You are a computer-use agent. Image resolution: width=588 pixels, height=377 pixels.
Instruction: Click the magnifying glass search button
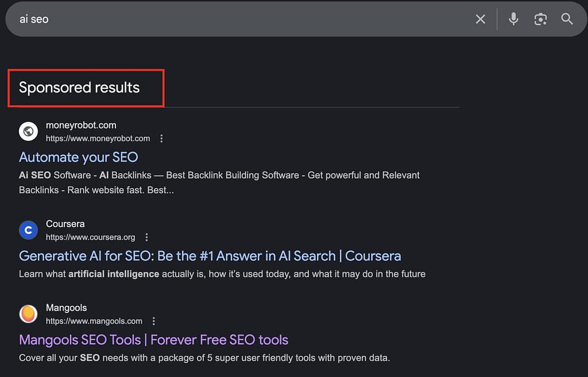point(567,19)
